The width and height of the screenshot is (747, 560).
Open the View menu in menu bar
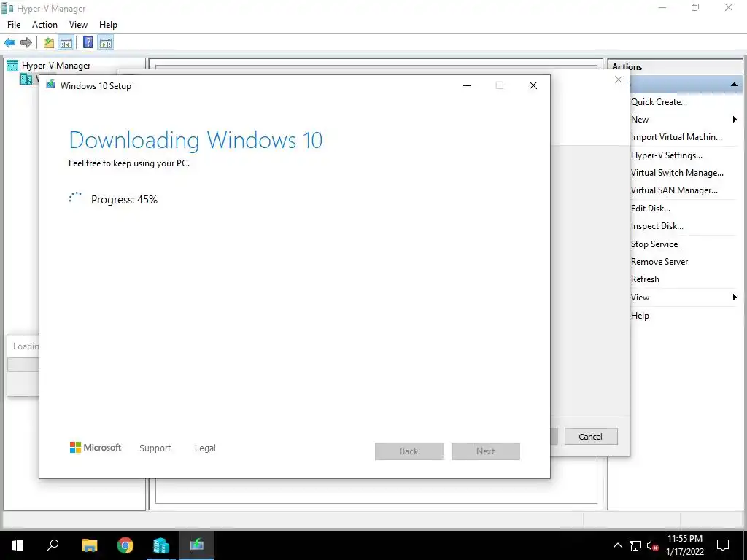78,25
